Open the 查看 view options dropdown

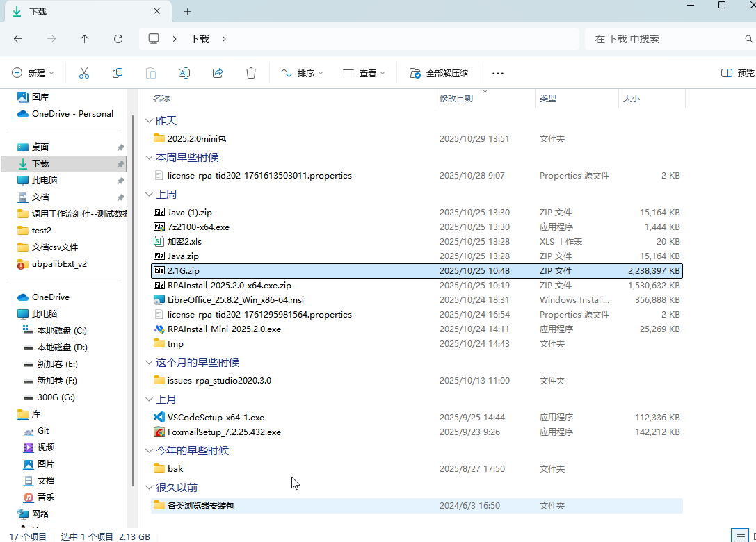point(363,72)
